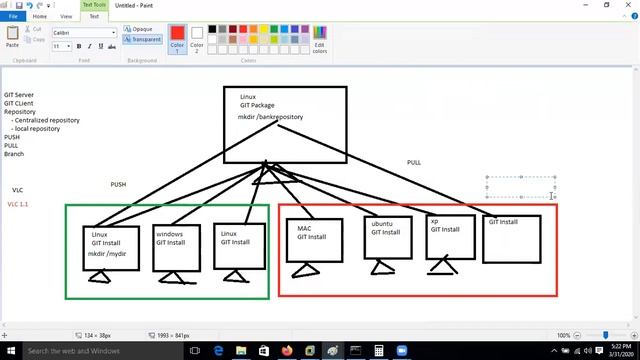Launch Firefox from the taskbar
Screen dimensions: 640x360
point(287,351)
